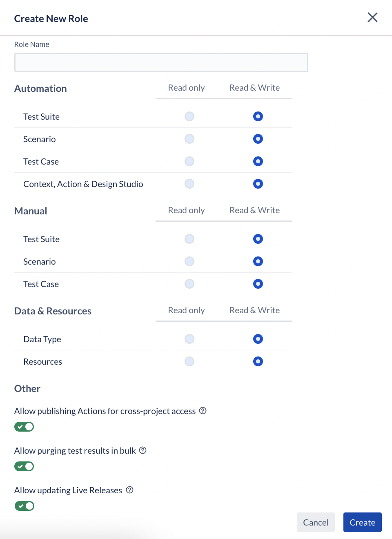Viewport: 392px width, 539px height.
Task: Select Read & Write for Automation Test Case
Action: pyautogui.click(x=258, y=161)
